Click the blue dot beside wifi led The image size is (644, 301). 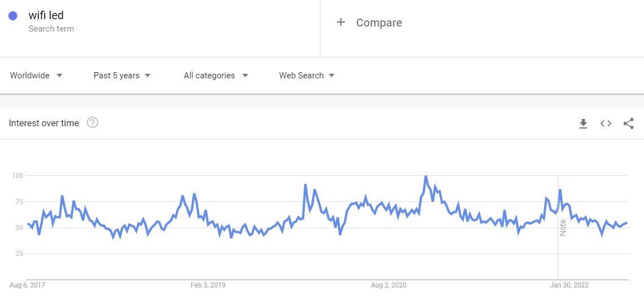pyautogui.click(x=14, y=16)
